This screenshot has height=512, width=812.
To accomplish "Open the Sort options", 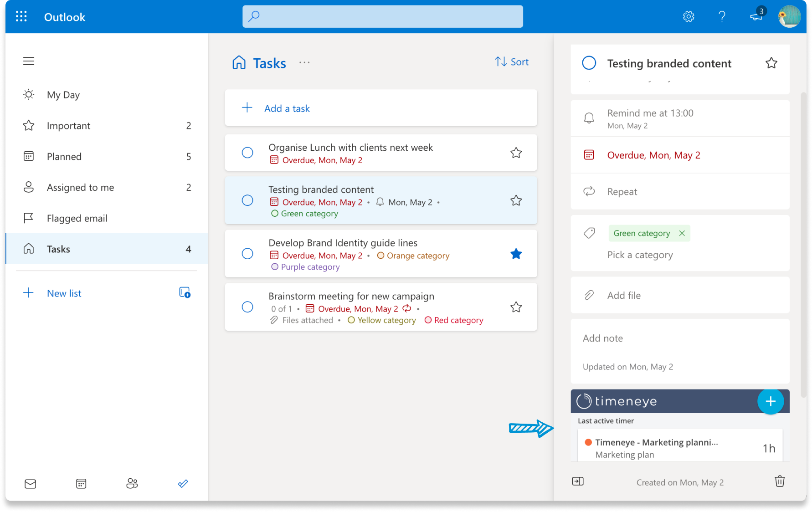I will (512, 62).
